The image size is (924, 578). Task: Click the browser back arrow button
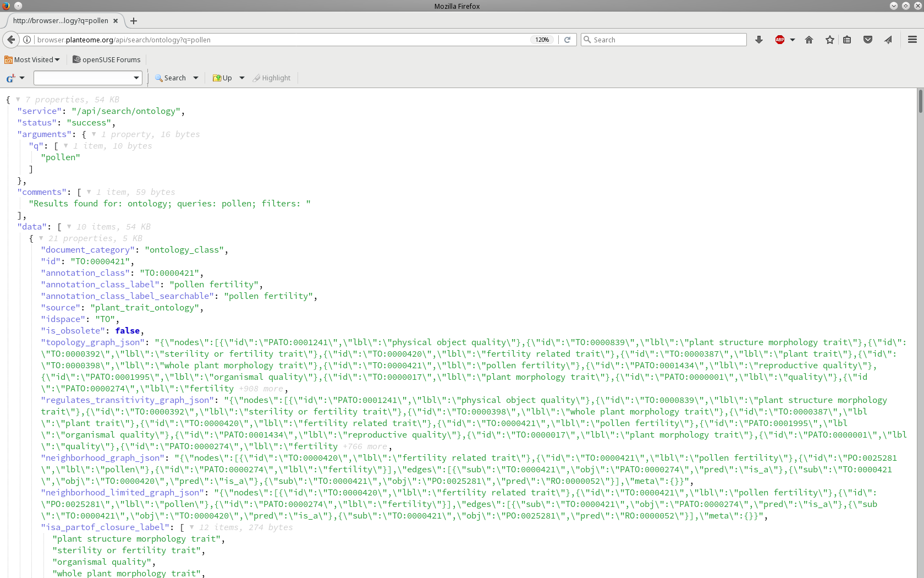pyautogui.click(x=11, y=40)
